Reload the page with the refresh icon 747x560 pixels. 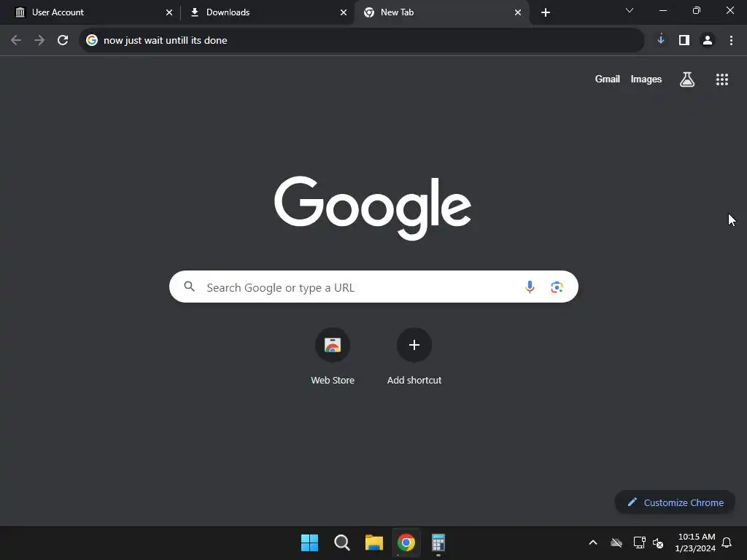click(63, 41)
